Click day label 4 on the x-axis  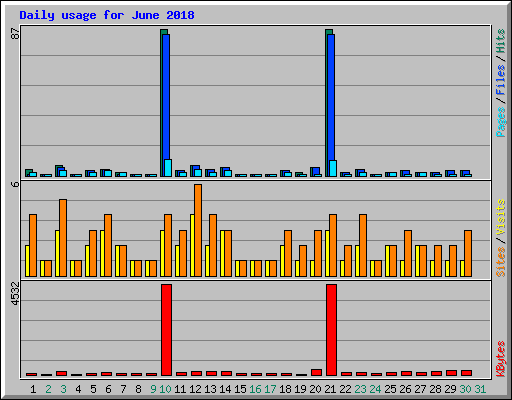coord(78,389)
